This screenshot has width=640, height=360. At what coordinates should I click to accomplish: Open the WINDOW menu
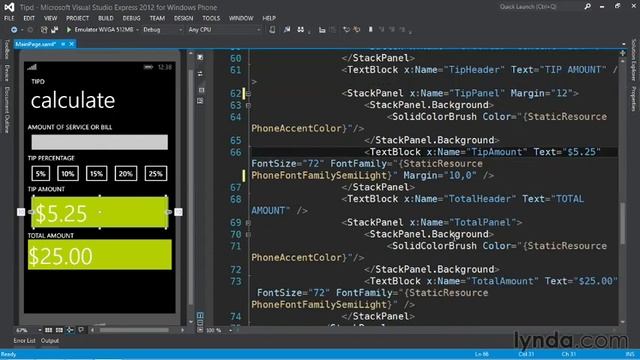point(241,18)
